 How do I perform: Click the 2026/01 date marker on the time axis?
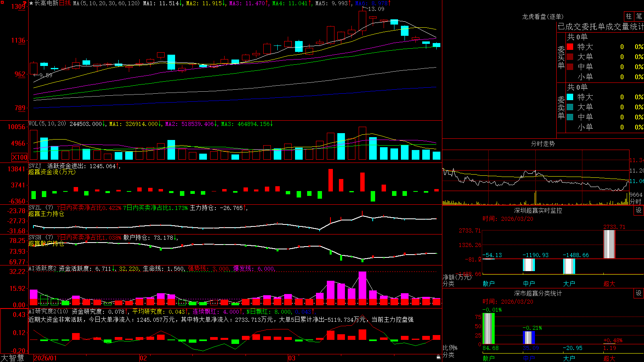click(45, 358)
